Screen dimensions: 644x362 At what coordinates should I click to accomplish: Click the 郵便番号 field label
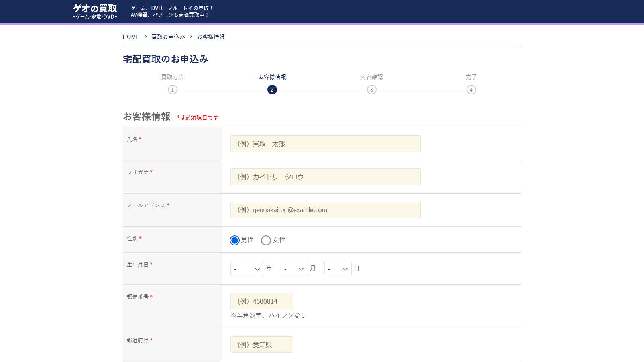[x=139, y=297]
